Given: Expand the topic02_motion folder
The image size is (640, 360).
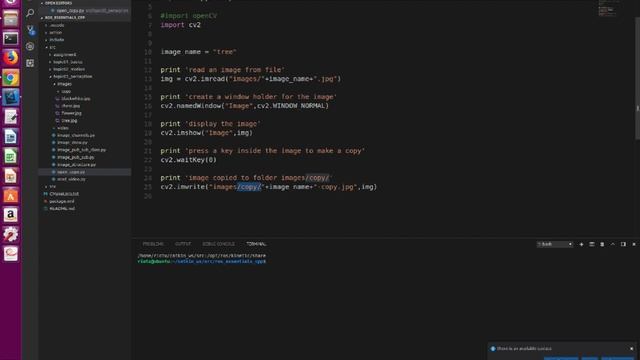Looking at the screenshot, I should click(x=69, y=69).
